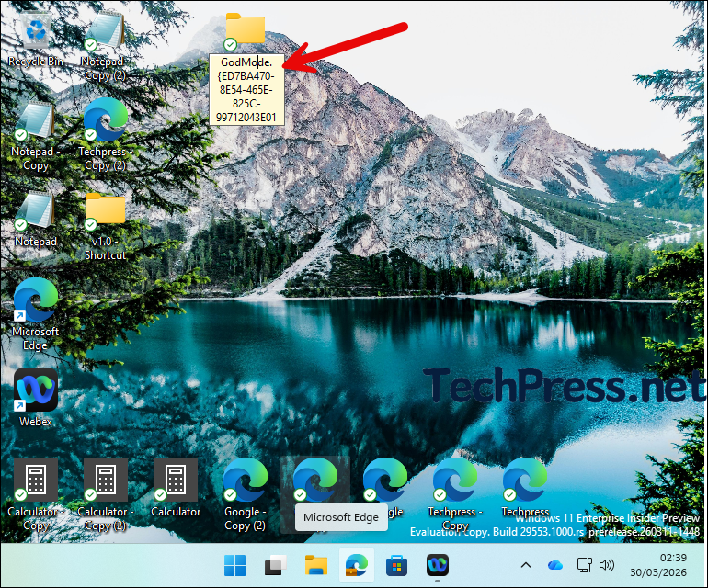Open the Webex desktop shortcut
This screenshot has height=588, width=708.
pos(35,390)
